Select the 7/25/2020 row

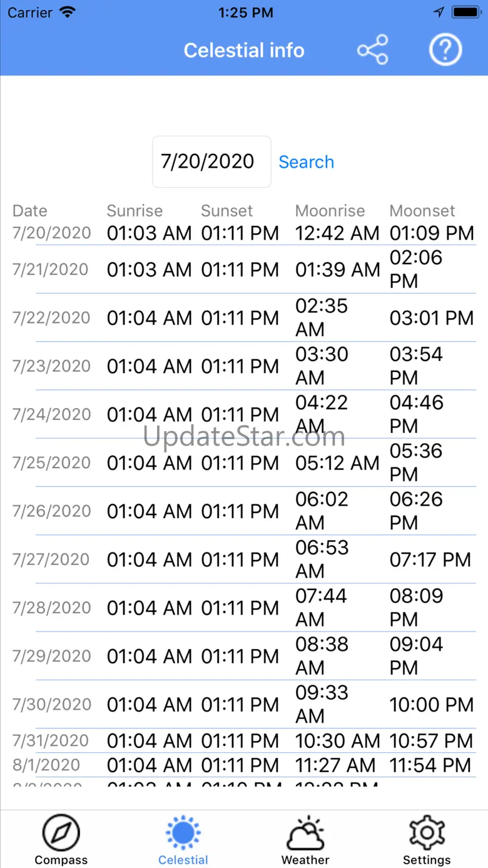[244, 463]
